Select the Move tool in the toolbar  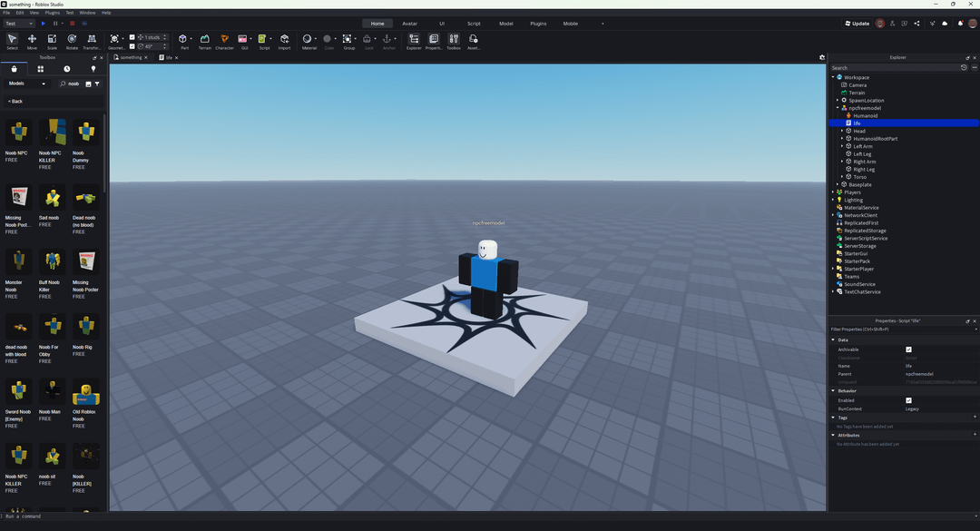32,40
